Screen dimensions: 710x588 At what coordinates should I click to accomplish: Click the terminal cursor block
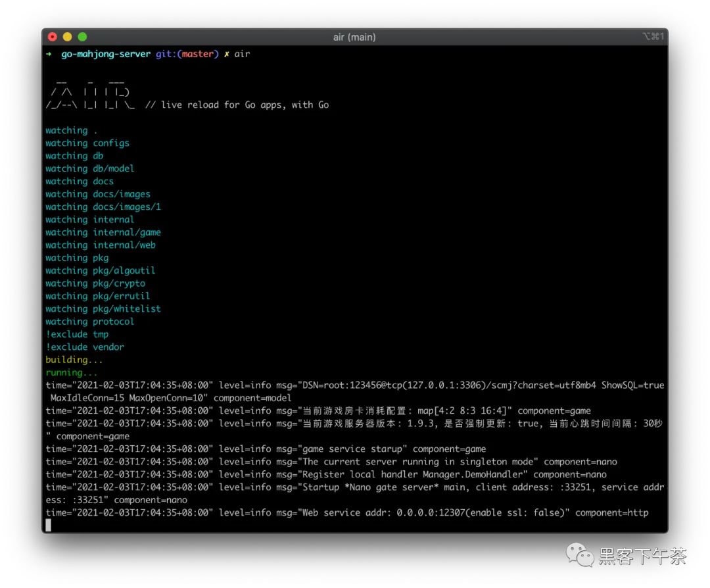coord(49,526)
